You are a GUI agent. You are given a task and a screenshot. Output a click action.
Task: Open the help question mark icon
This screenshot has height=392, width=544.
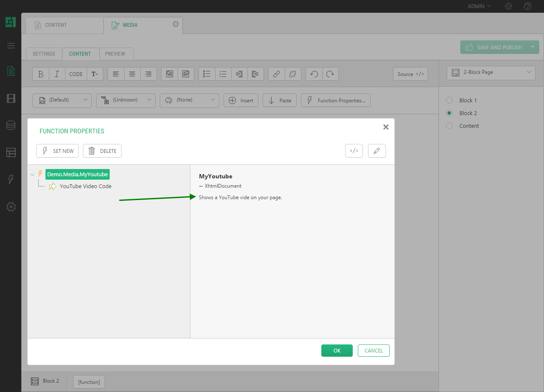(528, 6)
